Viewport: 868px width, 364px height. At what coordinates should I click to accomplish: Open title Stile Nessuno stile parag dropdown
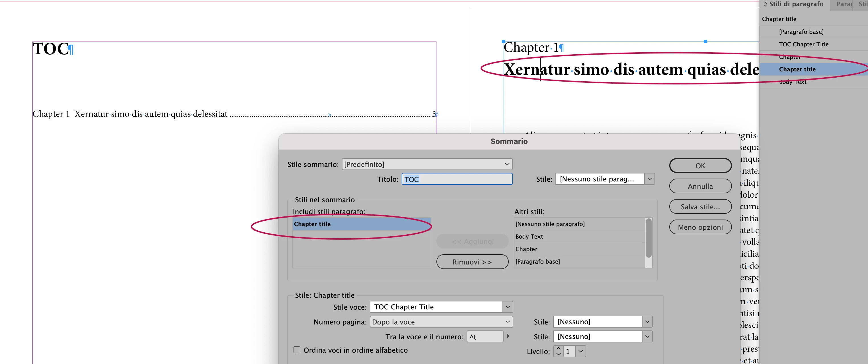pyautogui.click(x=649, y=179)
